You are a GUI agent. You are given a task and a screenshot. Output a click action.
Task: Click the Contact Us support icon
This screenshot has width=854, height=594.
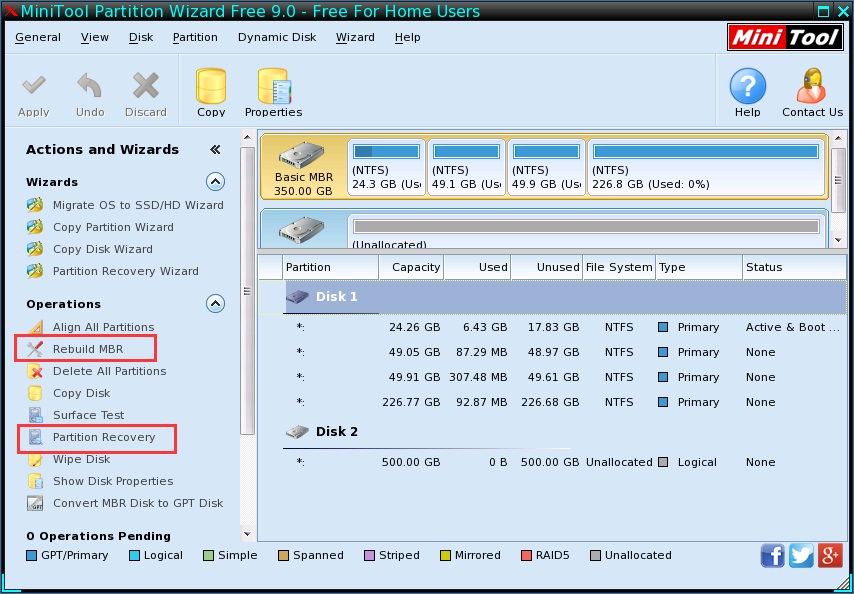point(812,85)
